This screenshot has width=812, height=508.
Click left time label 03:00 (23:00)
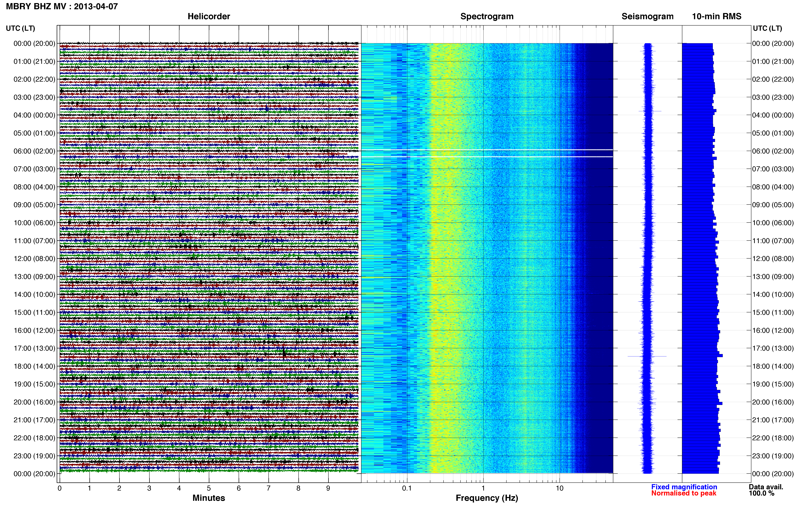[34, 97]
